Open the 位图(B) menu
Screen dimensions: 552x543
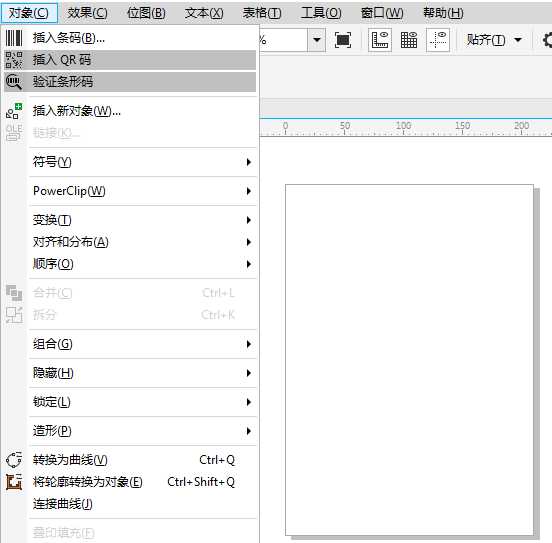click(x=146, y=13)
